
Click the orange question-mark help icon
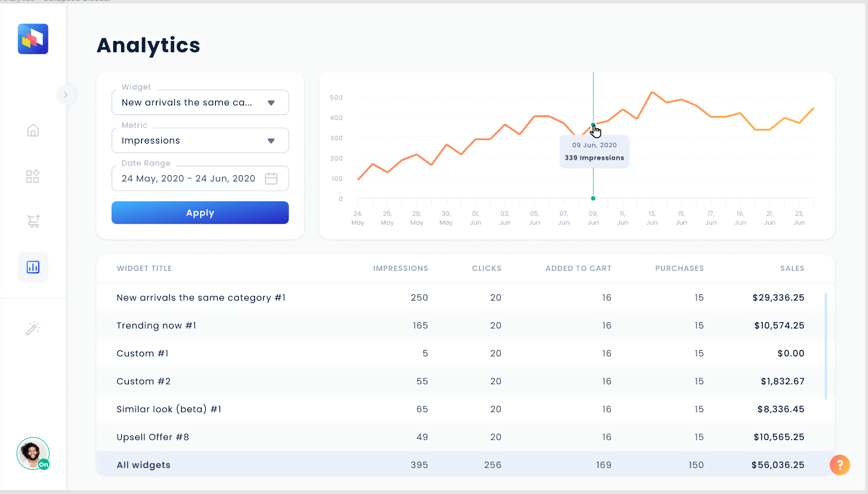pyautogui.click(x=840, y=465)
